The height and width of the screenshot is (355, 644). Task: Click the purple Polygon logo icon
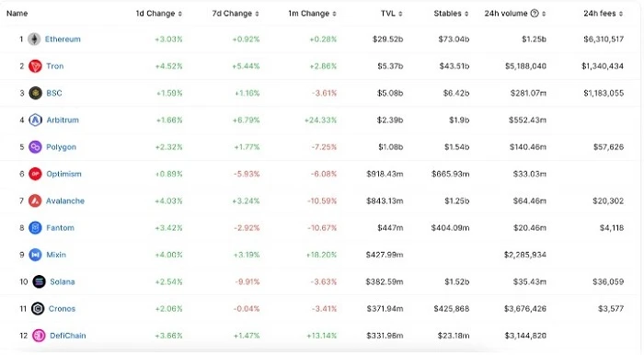click(35, 147)
